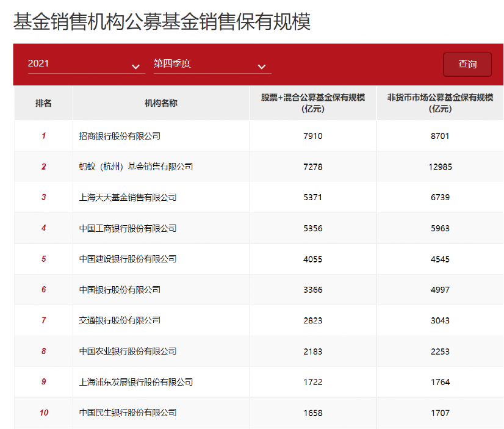Click rank number 6 in the 中国银行 row
The height and width of the screenshot is (429, 504).
[x=44, y=289]
